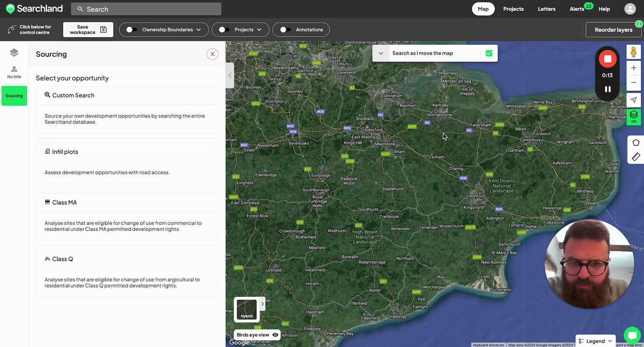Screen dimensions: 644x347
Task: Click Reorder layers button
Action: 614,30
